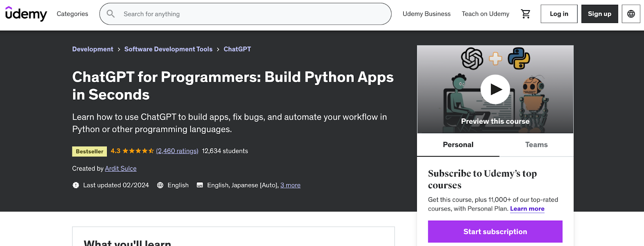Click the Start subscription button
Image resolution: width=644 pixels, height=246 pixels.
[495, 231]
